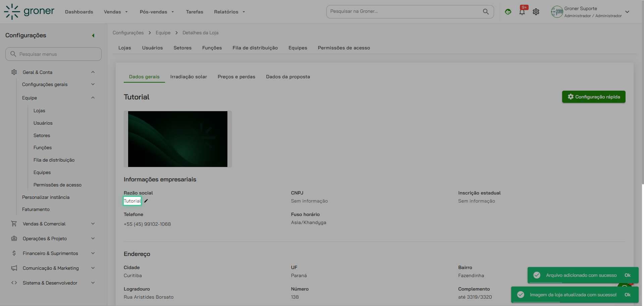Open the green chat support icon

[508, 12]
